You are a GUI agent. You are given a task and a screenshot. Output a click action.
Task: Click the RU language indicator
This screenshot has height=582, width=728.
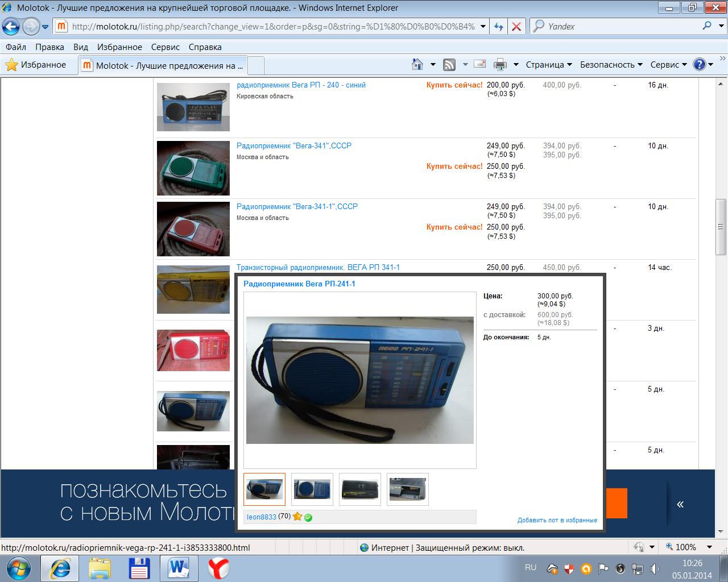[x=531, y=567]
